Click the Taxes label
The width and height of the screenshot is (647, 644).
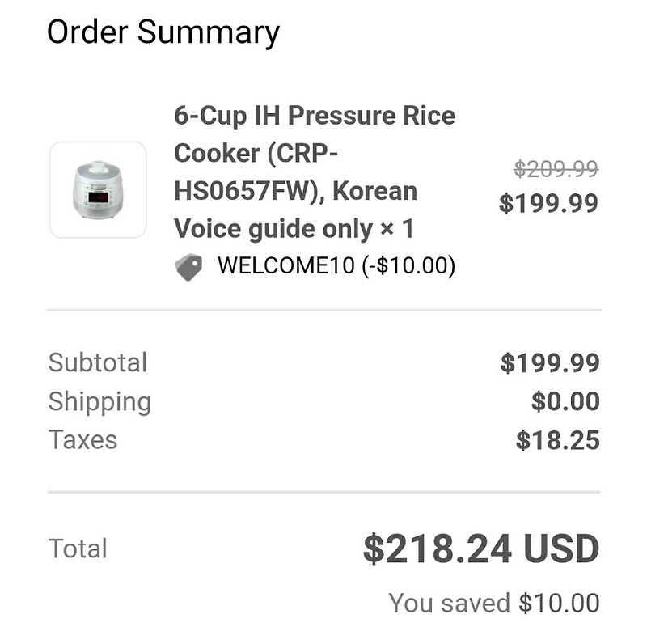click(82, 440)
